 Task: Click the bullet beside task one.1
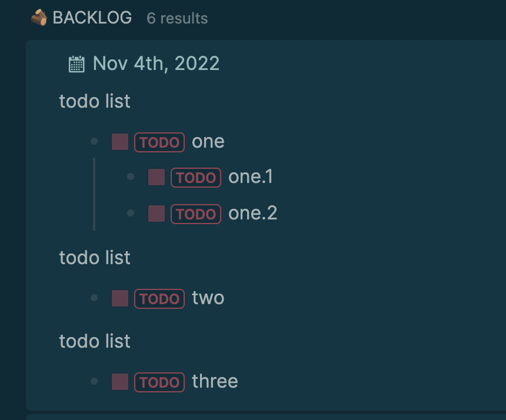131,177
